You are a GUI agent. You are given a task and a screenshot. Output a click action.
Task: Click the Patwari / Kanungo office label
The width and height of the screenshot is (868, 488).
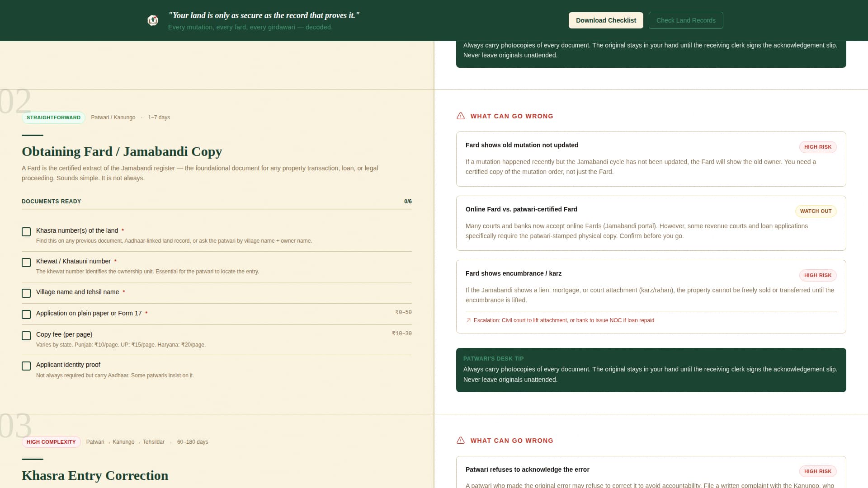click(113, 117)
